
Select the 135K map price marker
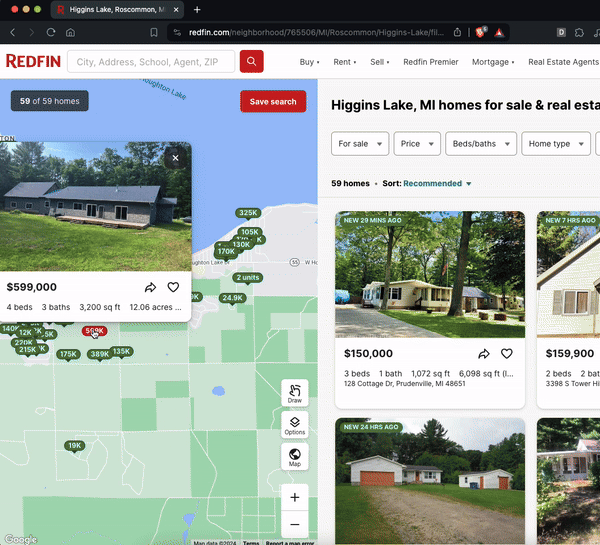point(122,351)
